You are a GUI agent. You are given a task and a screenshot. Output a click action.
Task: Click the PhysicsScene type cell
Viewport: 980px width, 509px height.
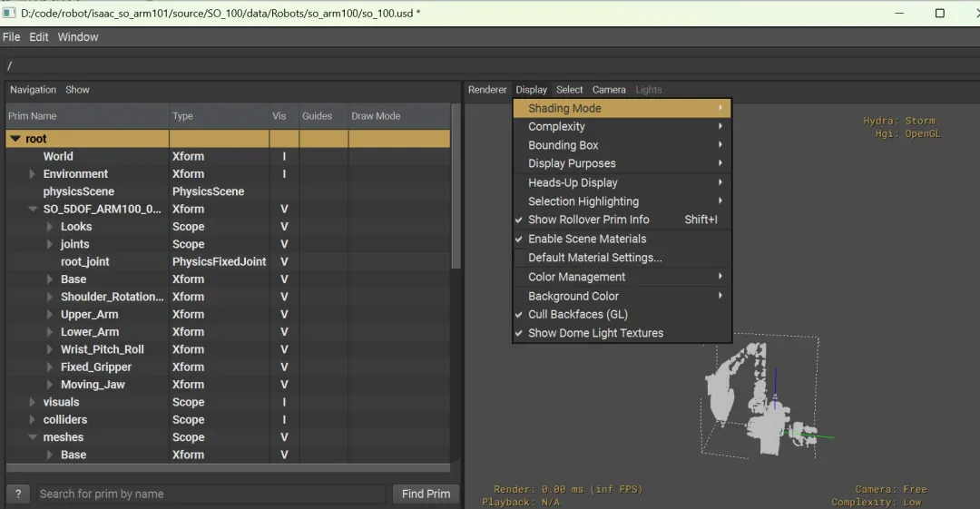[220, 191]
